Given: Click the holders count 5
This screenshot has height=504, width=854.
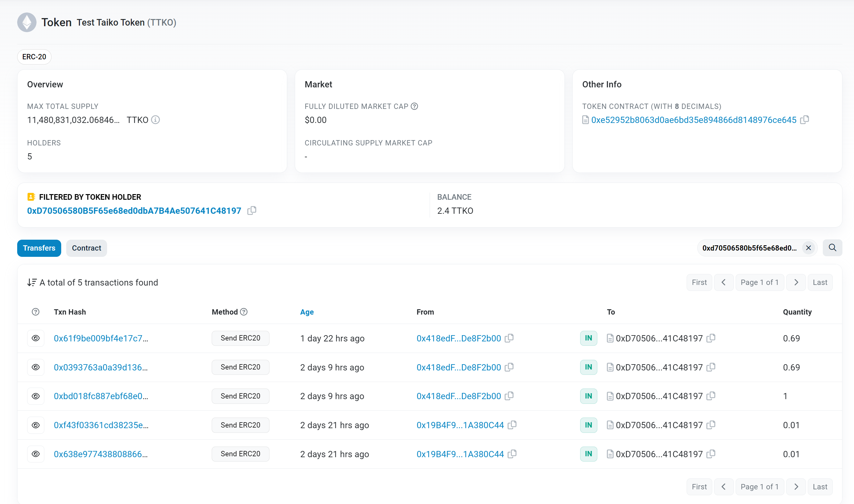Looking at the screenshot, I should click(x=30, y=157).
